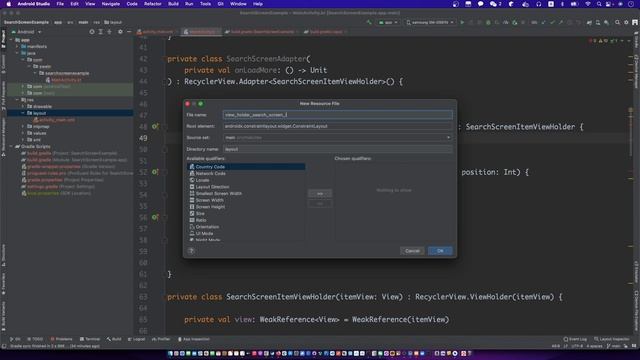Open the Profiler tool window

pos(161,339)
